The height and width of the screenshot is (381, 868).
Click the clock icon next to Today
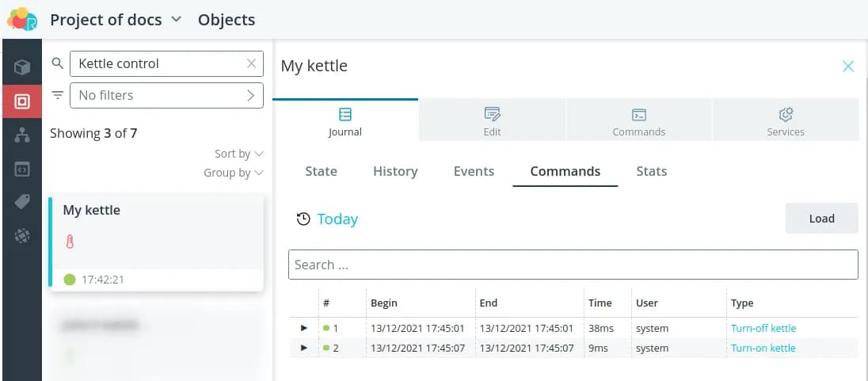[303, 219]
